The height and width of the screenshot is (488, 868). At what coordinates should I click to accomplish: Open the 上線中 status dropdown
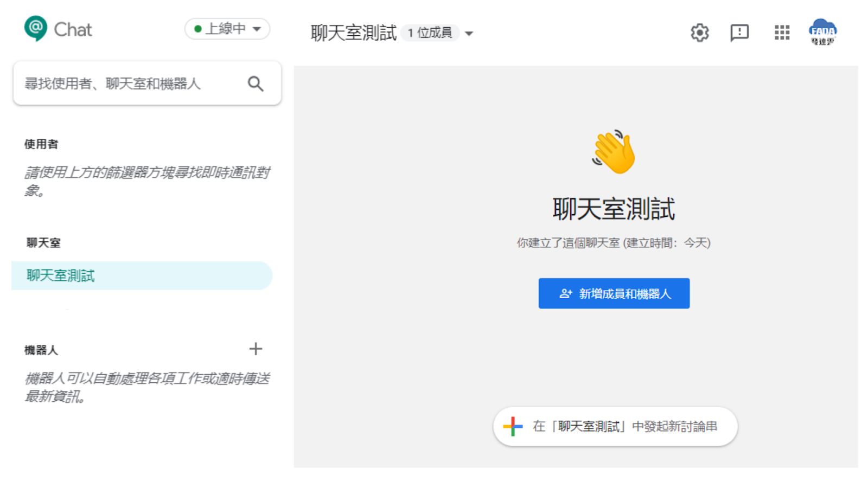click(x=227, y=29)
